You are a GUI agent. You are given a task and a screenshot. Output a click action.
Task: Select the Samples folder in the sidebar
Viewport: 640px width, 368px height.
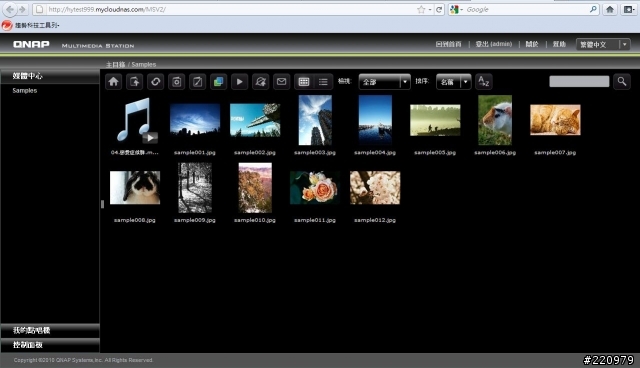coord(25,91)
